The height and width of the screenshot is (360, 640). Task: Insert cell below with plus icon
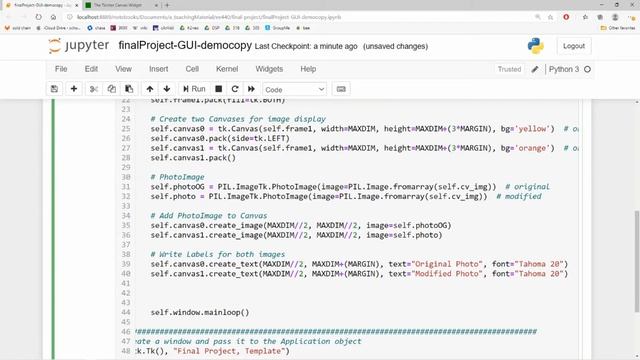pyautogui.click(x=74, y=89)
